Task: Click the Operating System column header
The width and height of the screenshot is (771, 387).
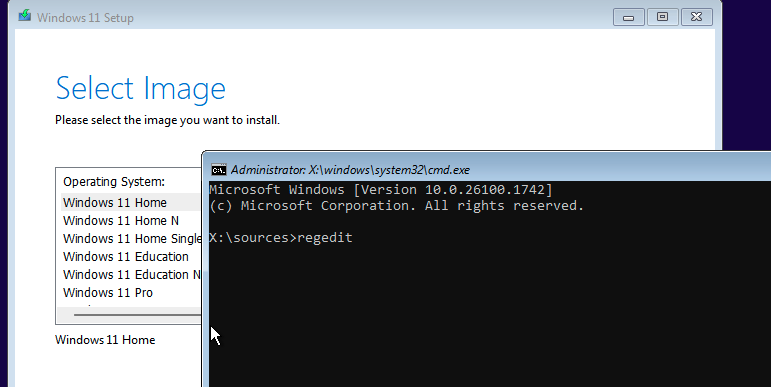Action: tap(114, 181)
